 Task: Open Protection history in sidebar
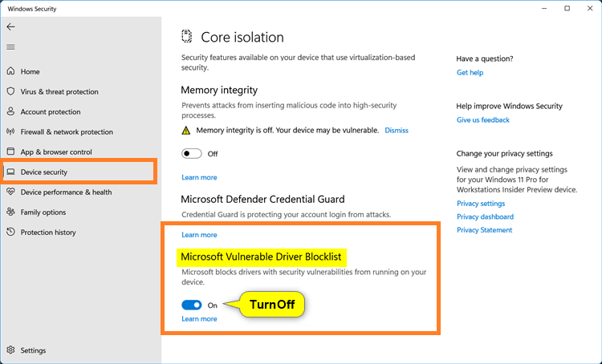(48, 232)
